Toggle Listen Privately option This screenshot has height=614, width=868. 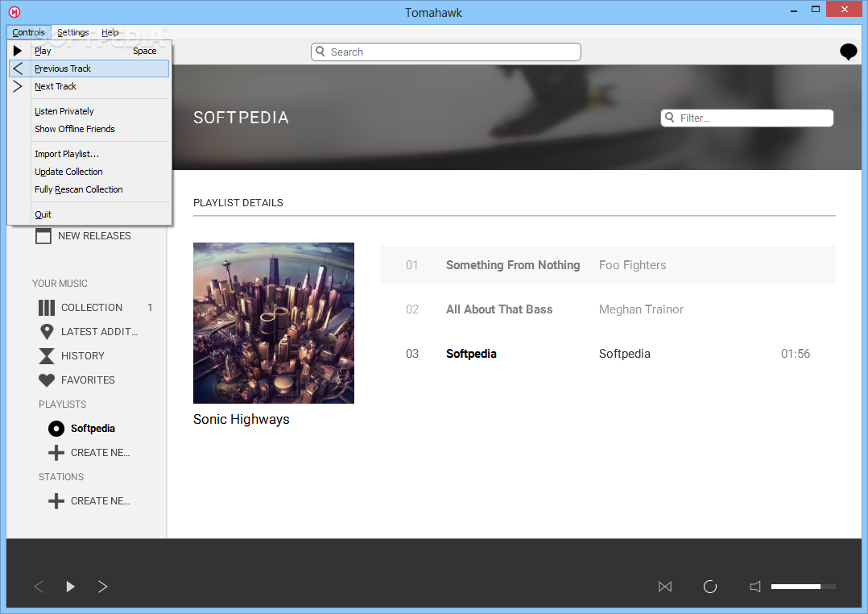(89, 111)
